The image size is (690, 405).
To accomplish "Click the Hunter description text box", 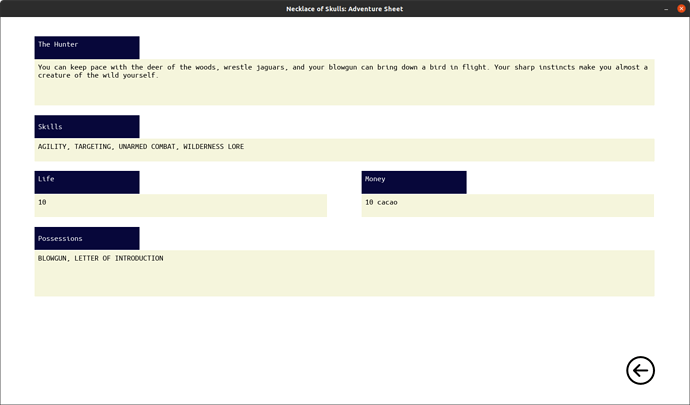I will pos(345,82).
